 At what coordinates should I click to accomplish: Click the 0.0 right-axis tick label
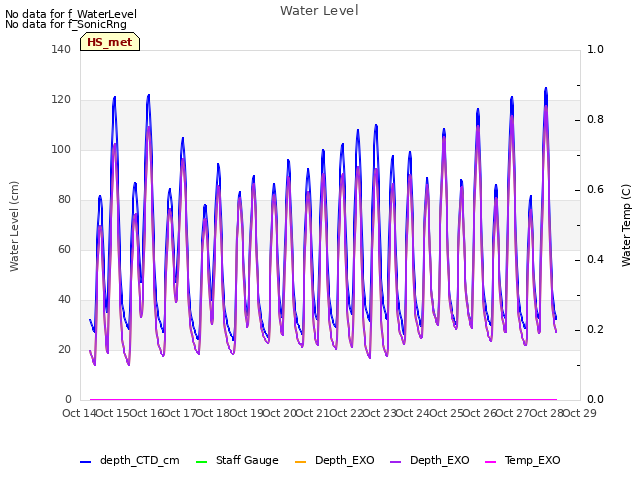point(595,399)
